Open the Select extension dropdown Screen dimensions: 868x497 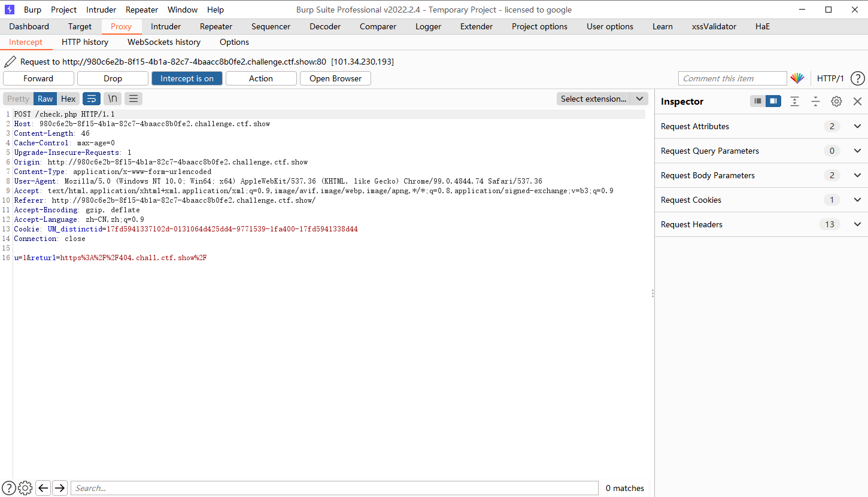click(602, 99)
